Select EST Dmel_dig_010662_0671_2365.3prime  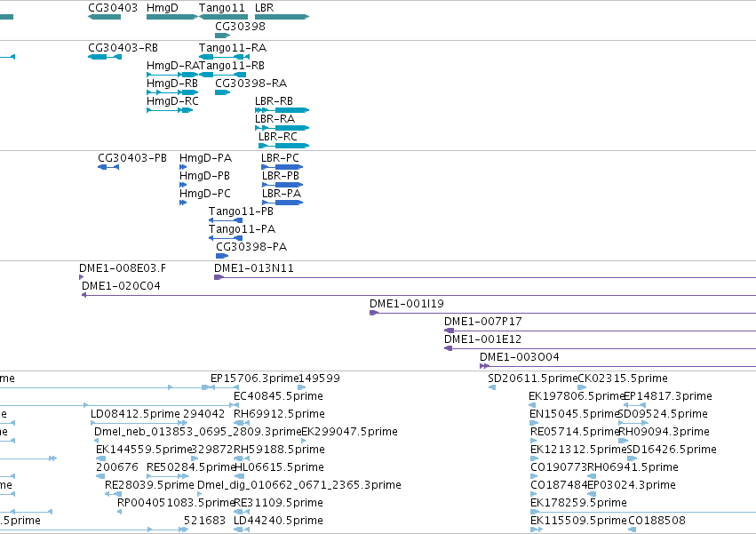200,494
